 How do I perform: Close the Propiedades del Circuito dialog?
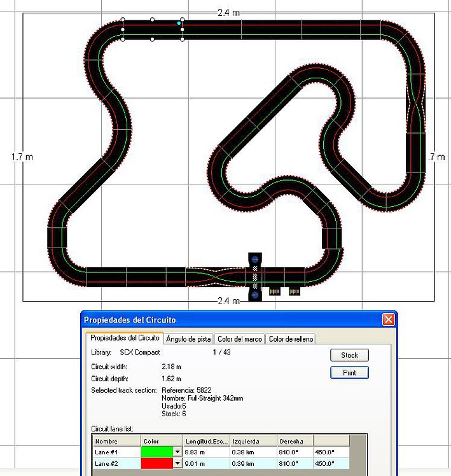[x=389, y=319]
